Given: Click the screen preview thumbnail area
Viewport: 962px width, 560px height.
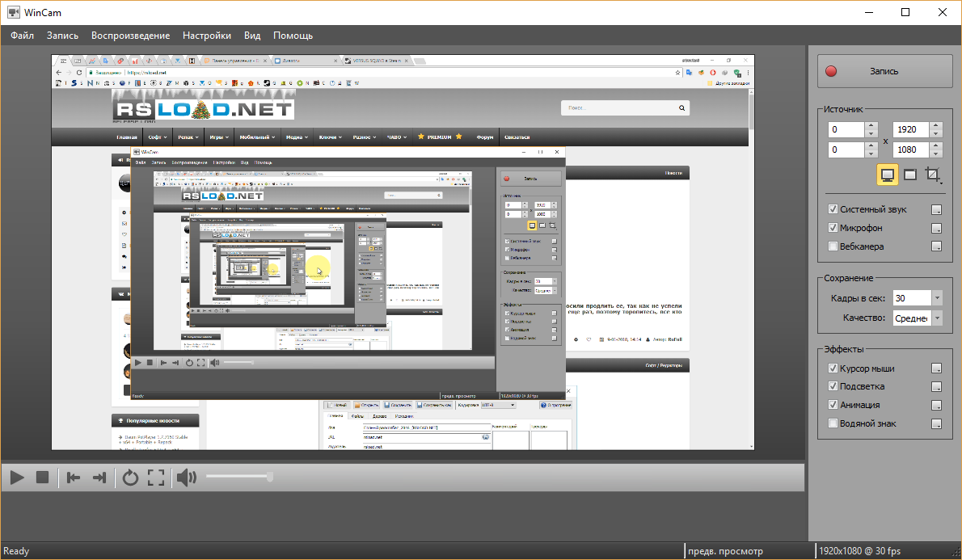Looking at the screenshot, I should pos(403,252).
